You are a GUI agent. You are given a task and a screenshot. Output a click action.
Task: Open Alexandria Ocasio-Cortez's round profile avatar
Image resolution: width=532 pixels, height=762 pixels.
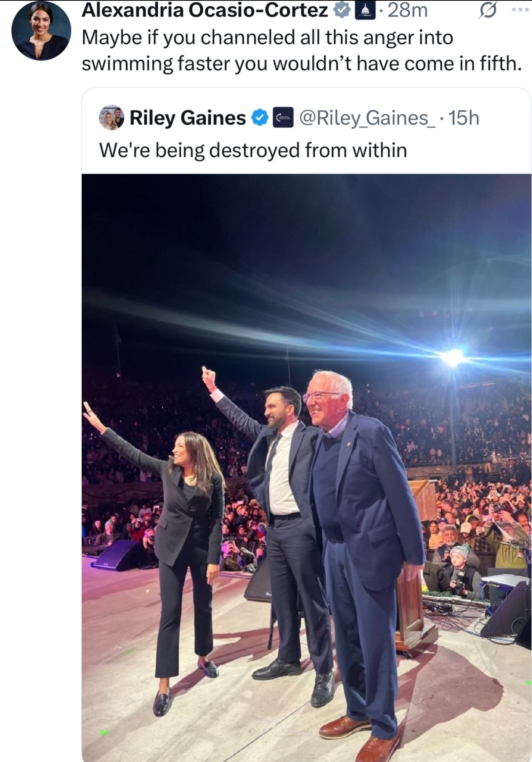41,30
